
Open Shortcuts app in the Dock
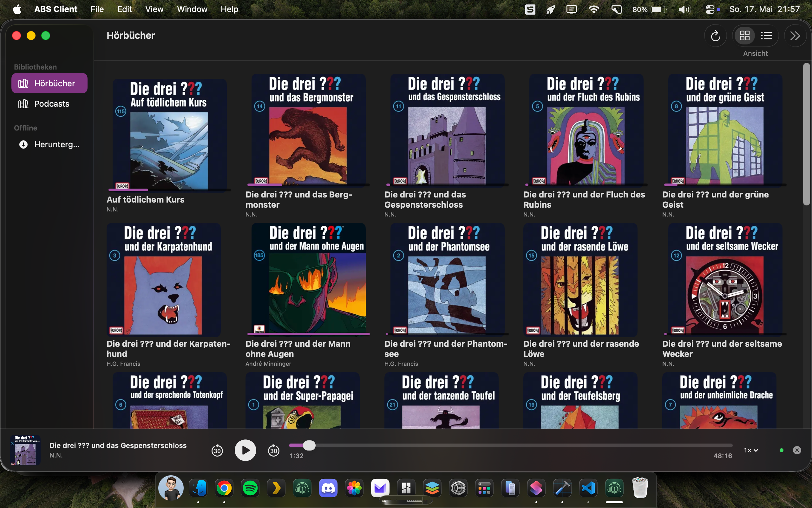tap(536, 488)
